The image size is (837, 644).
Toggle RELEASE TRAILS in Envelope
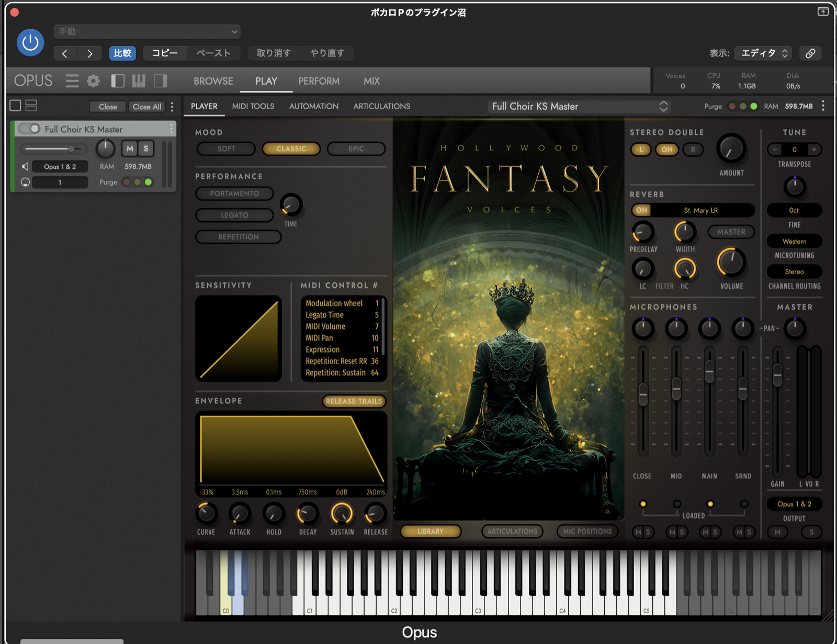[354, 401]
